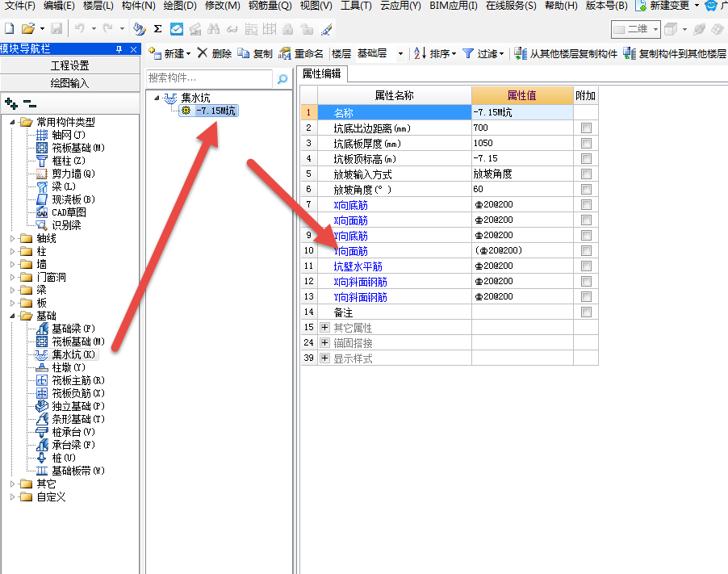Toggle 附加 checkbox for 放坡角度
Image resolution: width=728 pixels, height=574 pixels.
pyautogui.click(x=586, y=190)
